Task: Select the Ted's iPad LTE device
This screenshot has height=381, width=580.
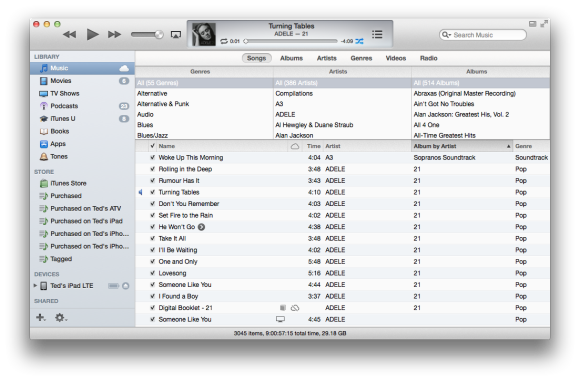Action: pyautogui.click(x=72, y=286)
